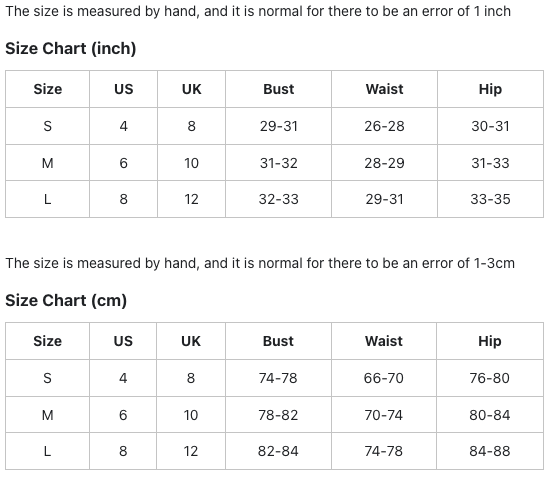This screenshot has height=479, width=552.
Task: Click the UK header in inch table
Action: point(192,89)
